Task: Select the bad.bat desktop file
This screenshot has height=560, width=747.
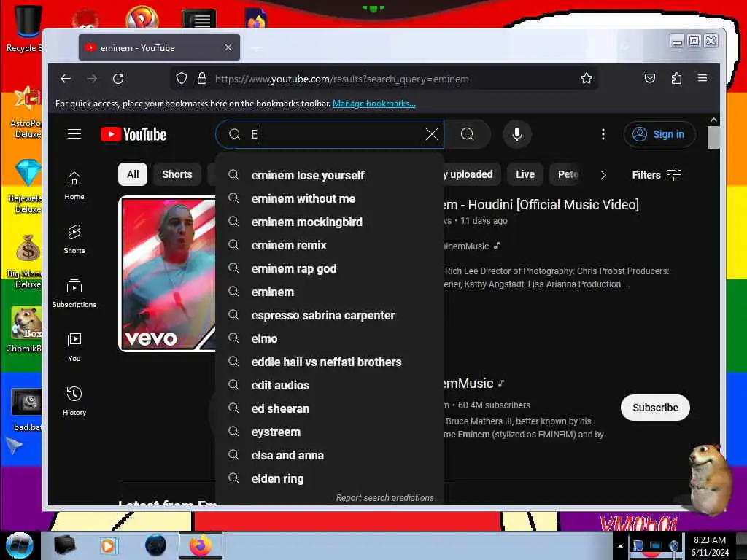Action: click(x=27, y=410)
